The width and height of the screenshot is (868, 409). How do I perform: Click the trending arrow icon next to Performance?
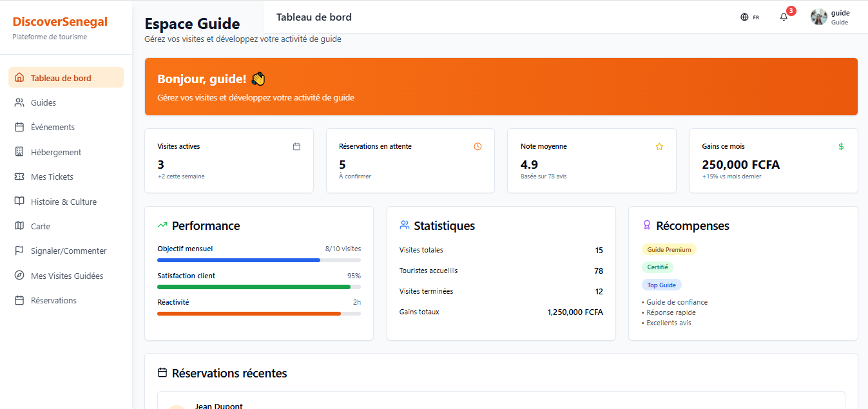[x=162, y=225]
